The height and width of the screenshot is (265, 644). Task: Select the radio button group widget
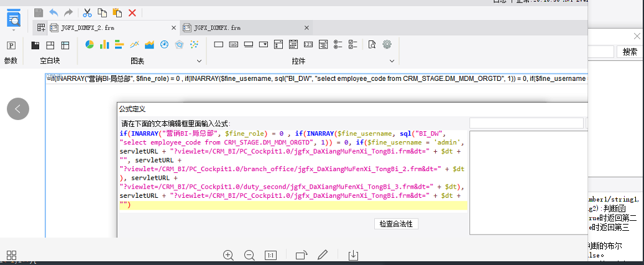pyautogui.click(x=338, y=44)
